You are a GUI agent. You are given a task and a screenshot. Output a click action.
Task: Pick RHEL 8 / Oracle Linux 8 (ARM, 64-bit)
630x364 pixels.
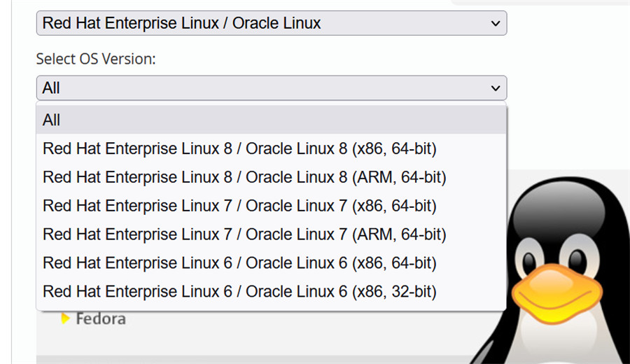tap(244, 177)
